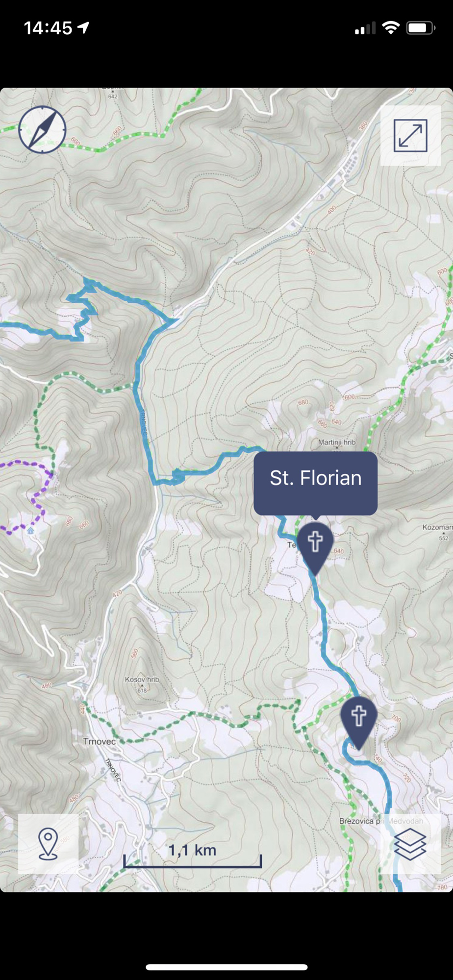The width and height of the screenshot is (453, 980).
Task: Tap the small hut icon near purple trail
Action: (x=31, y=531)
